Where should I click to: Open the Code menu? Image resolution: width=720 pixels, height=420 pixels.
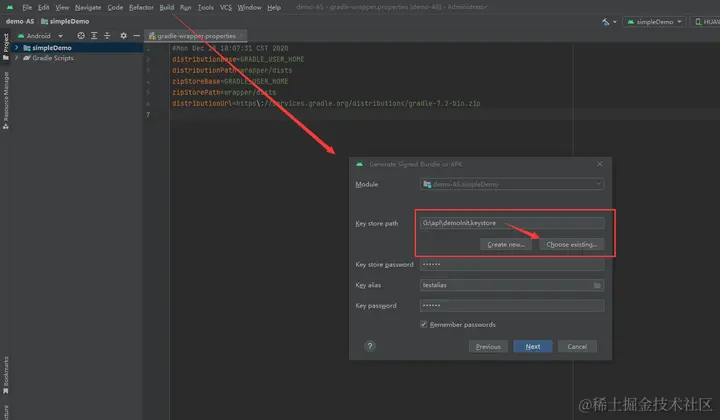[x=115, y=7]
